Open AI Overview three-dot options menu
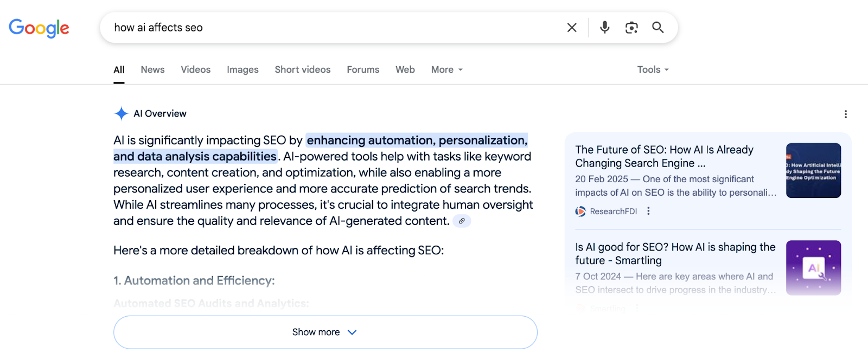 845,114
